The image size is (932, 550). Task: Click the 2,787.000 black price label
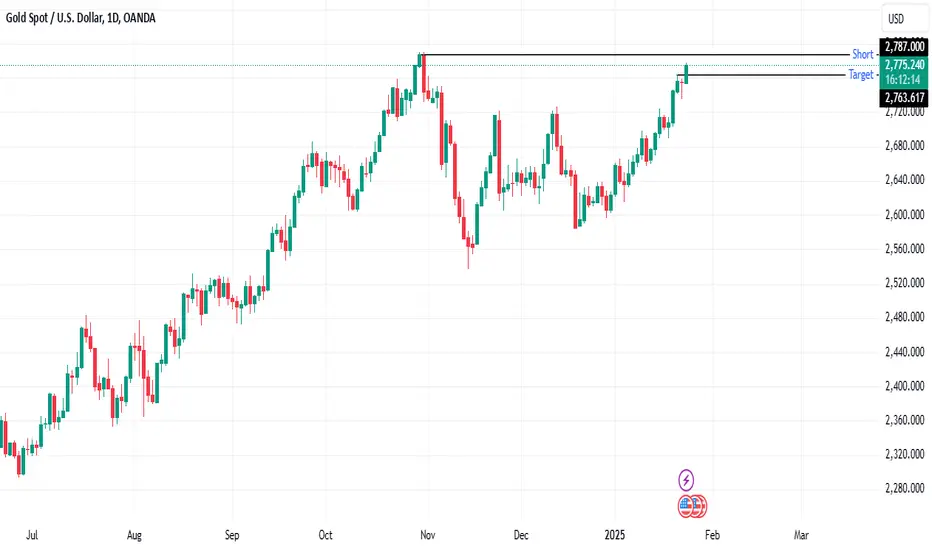[x=904, y=46]
